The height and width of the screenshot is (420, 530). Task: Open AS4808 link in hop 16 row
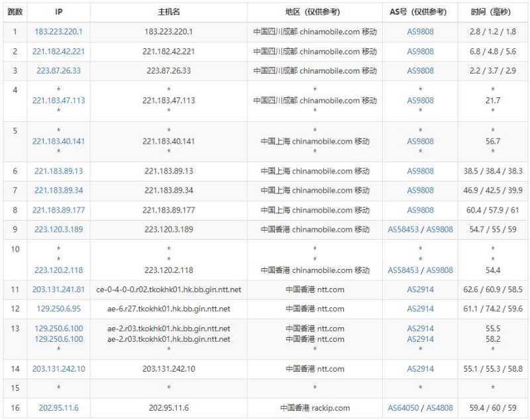coord(439,408)
